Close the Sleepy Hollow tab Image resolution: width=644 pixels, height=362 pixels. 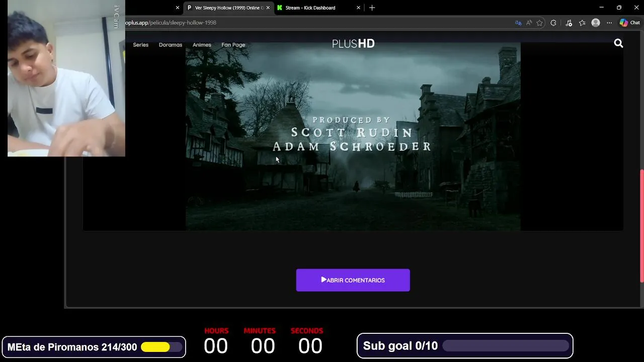(x=268, y=8)
